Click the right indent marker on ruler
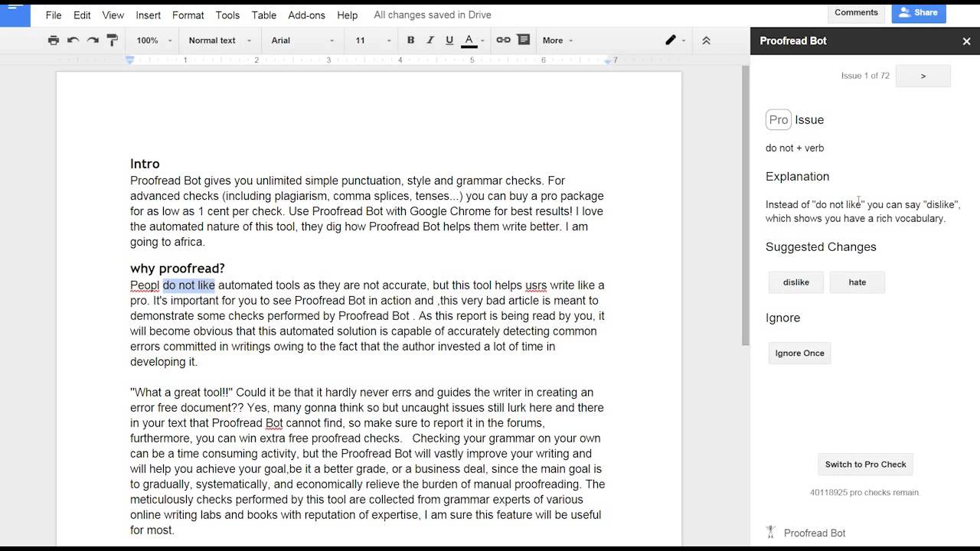 point(609,60)
